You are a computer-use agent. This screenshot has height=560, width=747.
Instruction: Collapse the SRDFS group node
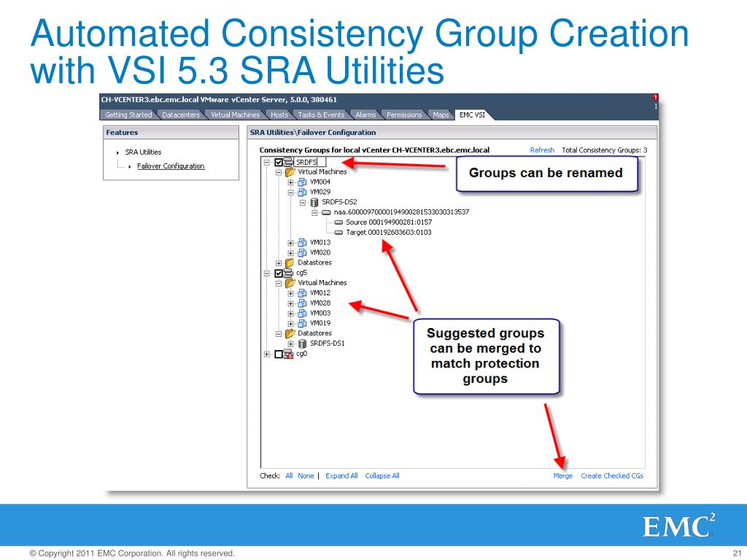click(x=267, y=163)
